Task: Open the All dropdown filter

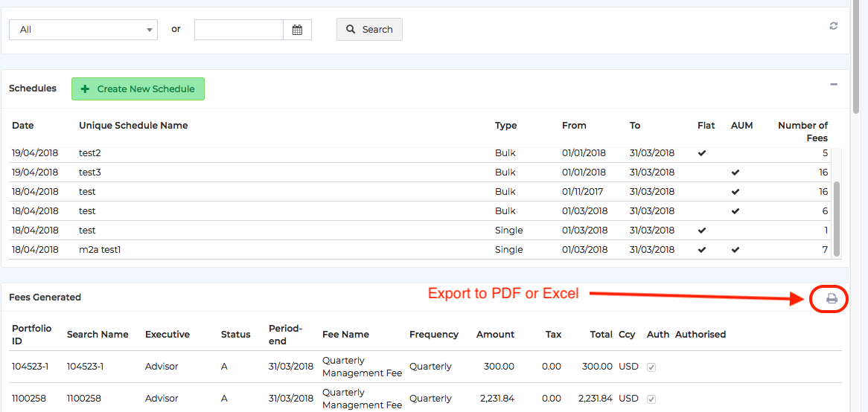Action: (83, 30)
